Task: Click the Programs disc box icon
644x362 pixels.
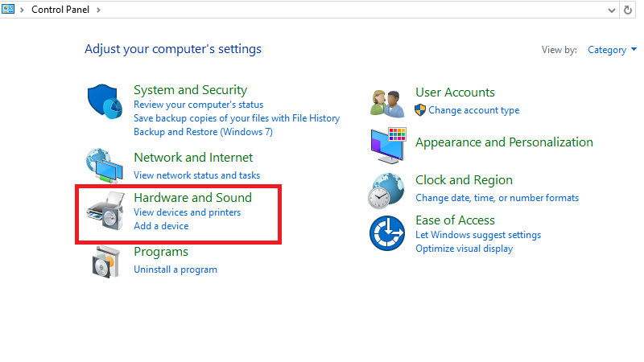Action: 105,262
